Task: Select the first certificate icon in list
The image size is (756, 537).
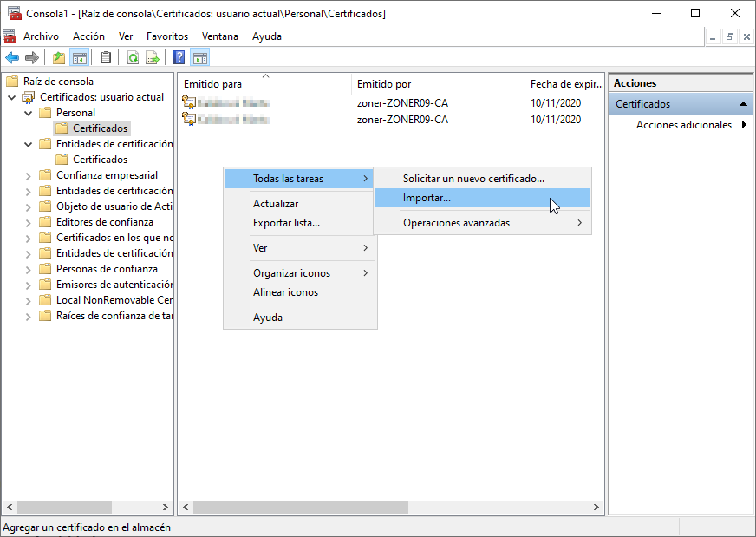Action: coord(189,102)
